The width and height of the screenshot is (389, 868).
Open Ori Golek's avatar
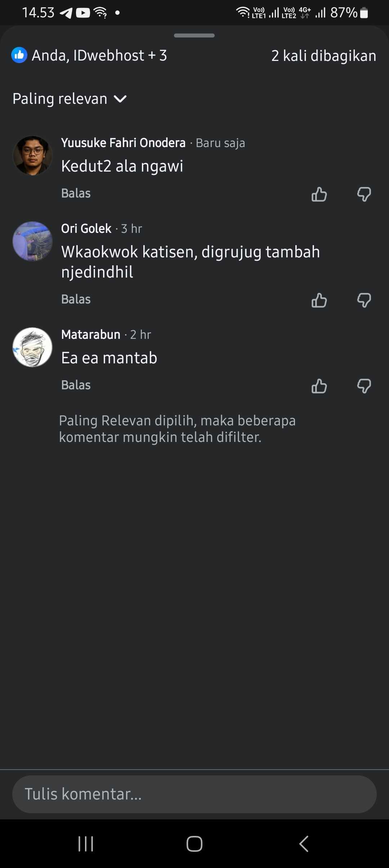32,241
